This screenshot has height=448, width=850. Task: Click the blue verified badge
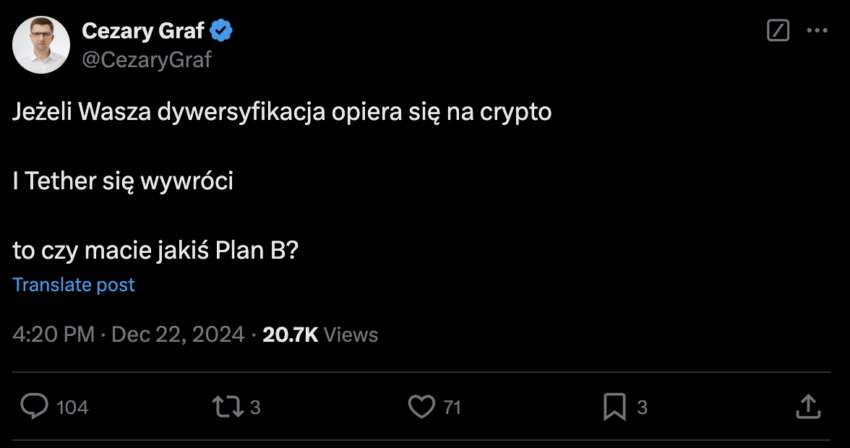pyautogui.click(x=221, y=31)
